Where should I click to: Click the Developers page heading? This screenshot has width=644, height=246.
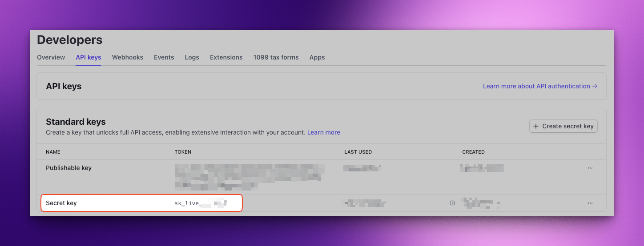tap(70, 40)
